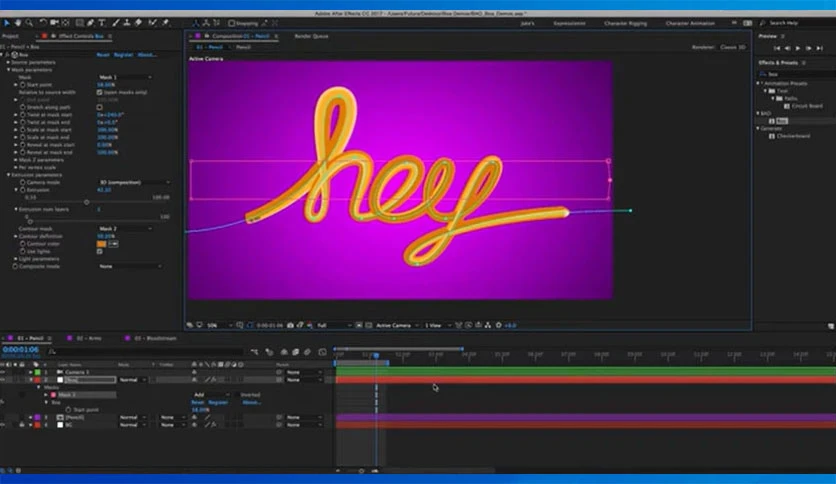
Task: Toggle Twist at mask start stopwatch
Action: click(x=22, y=115)
